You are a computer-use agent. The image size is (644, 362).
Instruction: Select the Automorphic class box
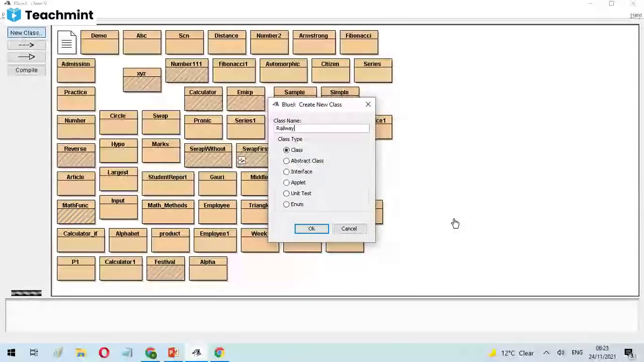click(x=283, y=70)
